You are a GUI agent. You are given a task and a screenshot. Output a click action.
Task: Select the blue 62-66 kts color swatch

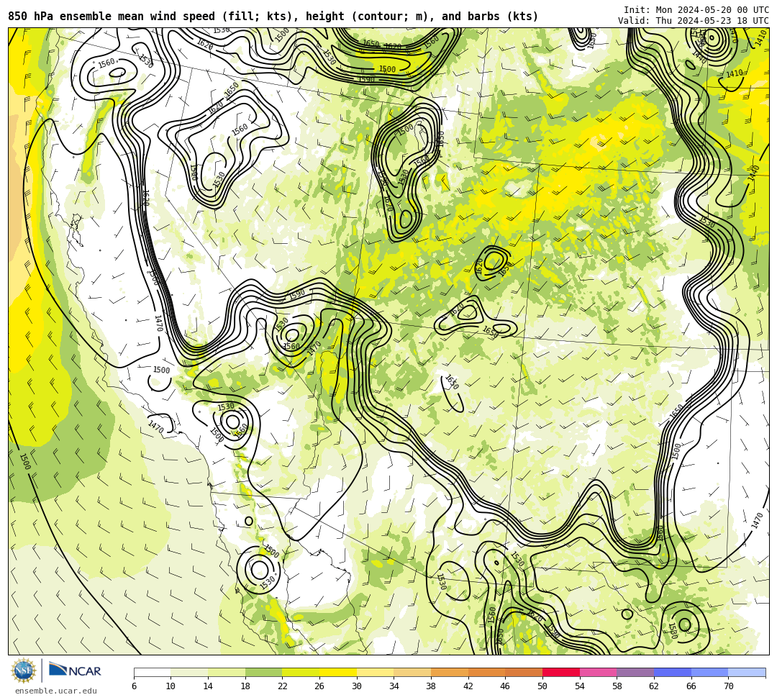coord(673,672)
